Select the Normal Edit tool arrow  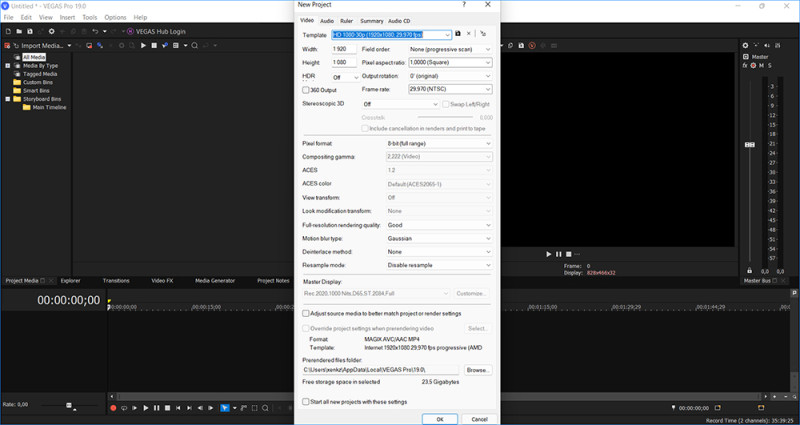224,408
